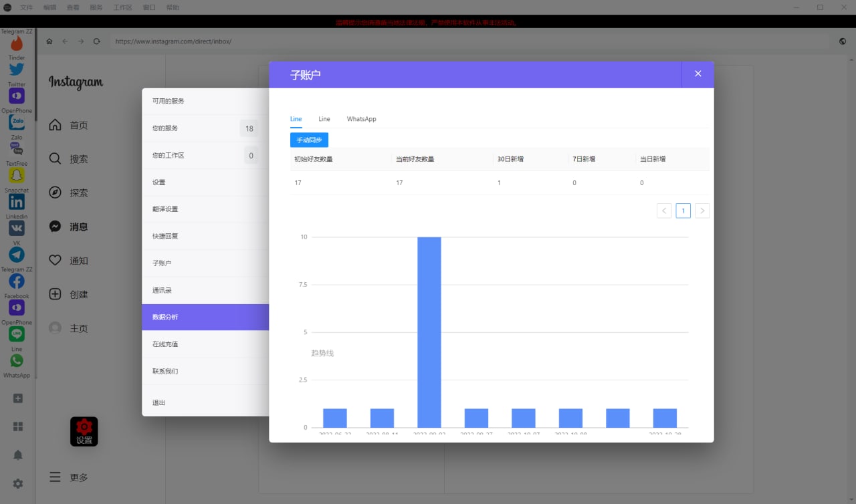
Task: Click the Instagram URL address field
Action: pyautogui.click(x=468, y=41)
